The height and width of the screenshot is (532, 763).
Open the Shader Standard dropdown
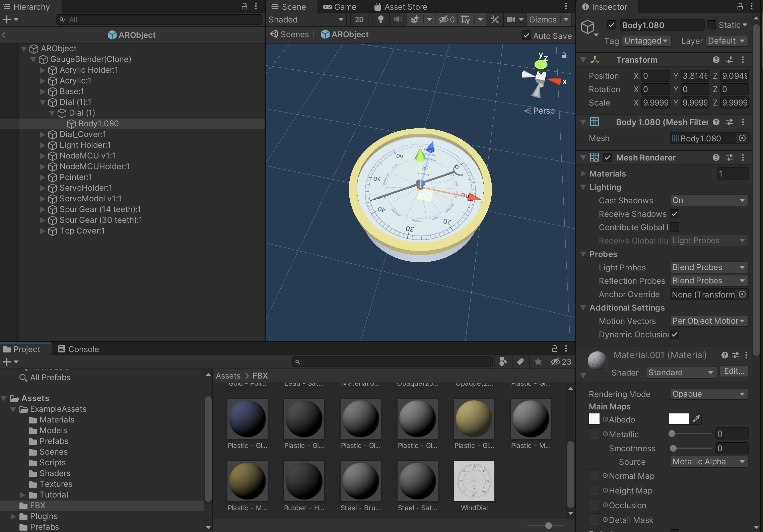[681, 373]
